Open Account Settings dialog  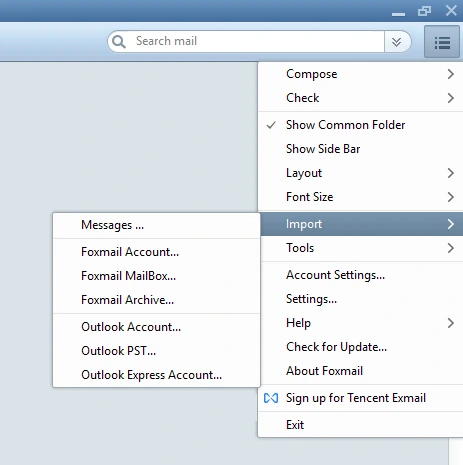click(362, 275)
